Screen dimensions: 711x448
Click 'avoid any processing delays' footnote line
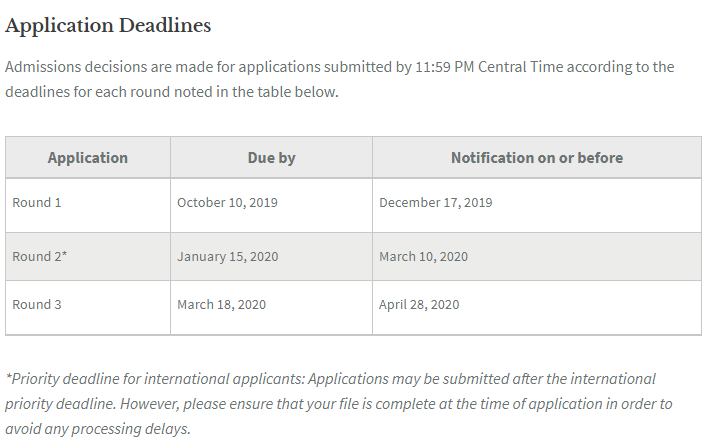(98, 429)
